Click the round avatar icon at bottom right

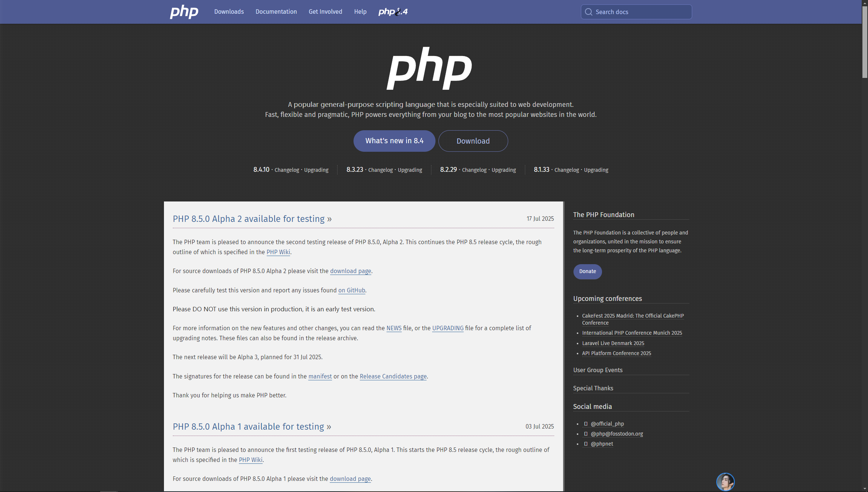click(725, 482)
